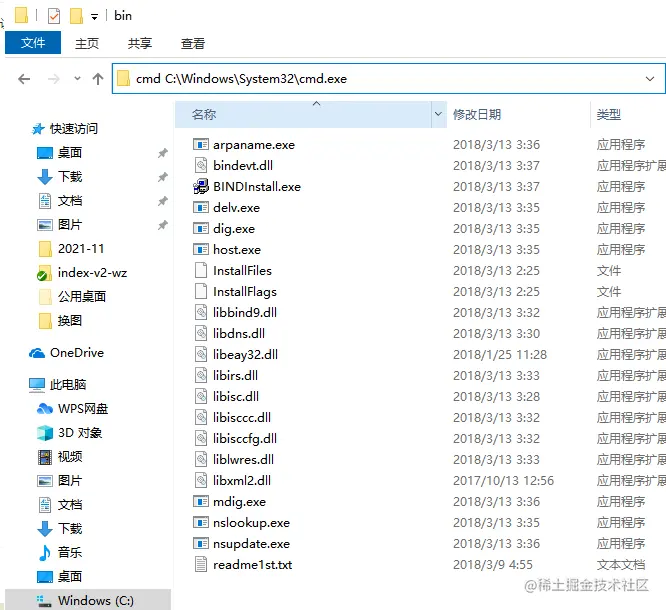666x610 pixels.
Task: Sort files by 类型 column header
Action: pos(609,114)
